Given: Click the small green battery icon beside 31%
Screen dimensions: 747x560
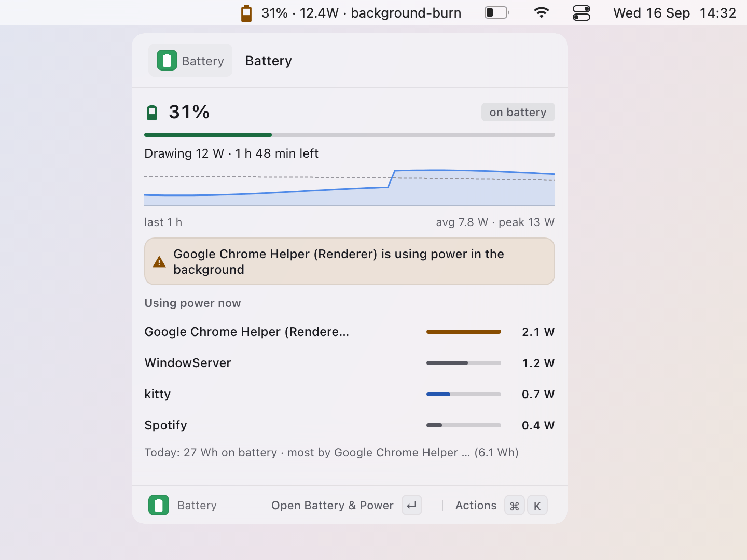Looking at the screenshot, I should (152, 112).
